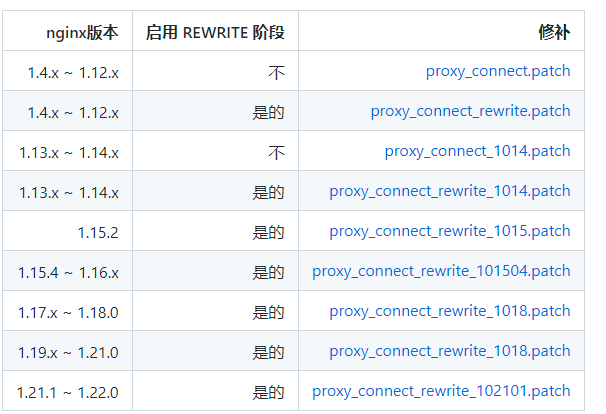This screenshot has width=606, height=414.
Task: Open proxy_connect_rewrite_1015.patch link
Action: click(450, 232)
